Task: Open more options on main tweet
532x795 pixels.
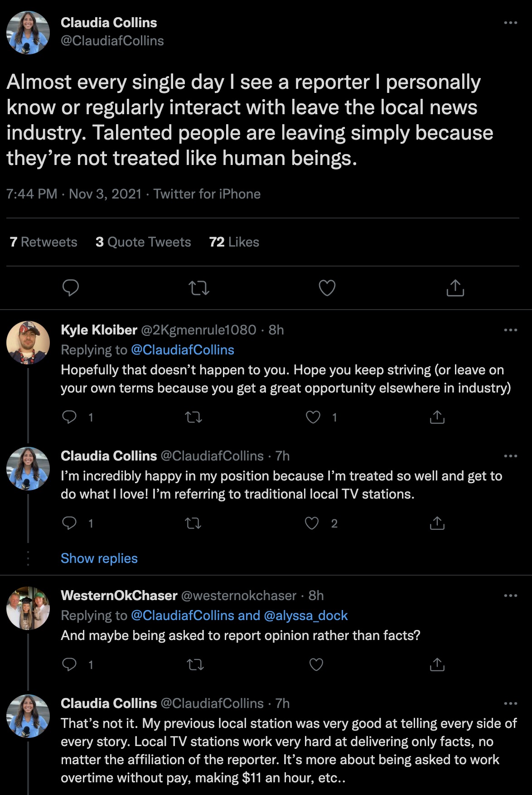Action: [x=510, y=23]
